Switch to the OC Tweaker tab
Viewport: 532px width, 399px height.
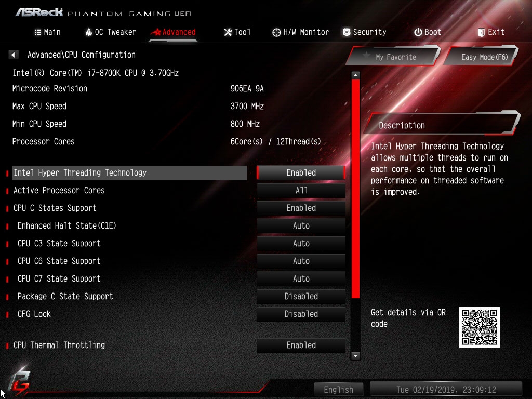coord(111,32)
